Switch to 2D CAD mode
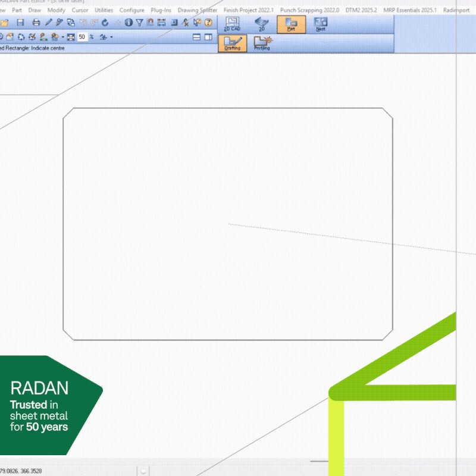 tap(232, 24)
